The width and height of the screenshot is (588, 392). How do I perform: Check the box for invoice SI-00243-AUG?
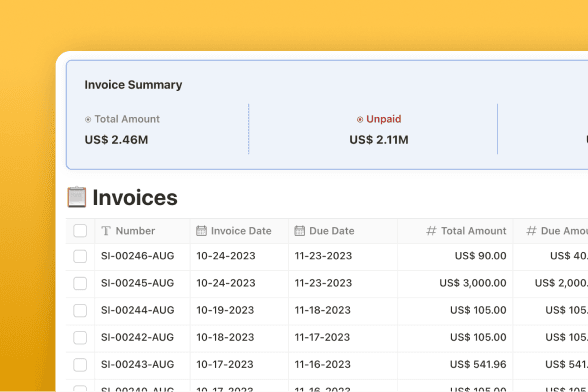[x=80, y=365]
